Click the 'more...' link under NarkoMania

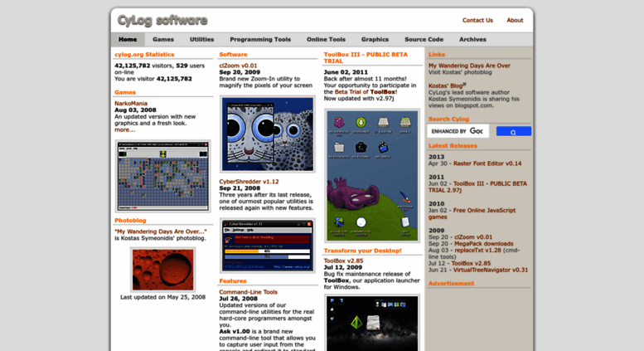pyautogui.click(x=125, y=130)
